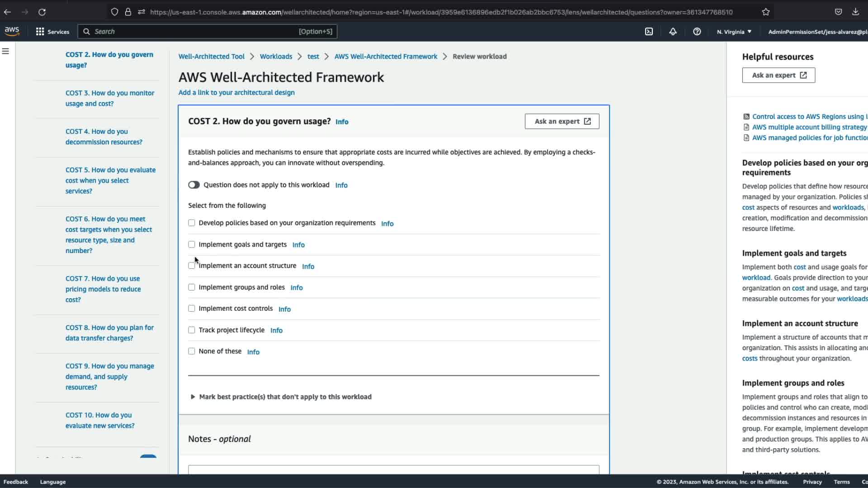Select 'COST 5' question in the sidebar
Viewport: 868px width, 488px height.
click(x=110, y=180)
